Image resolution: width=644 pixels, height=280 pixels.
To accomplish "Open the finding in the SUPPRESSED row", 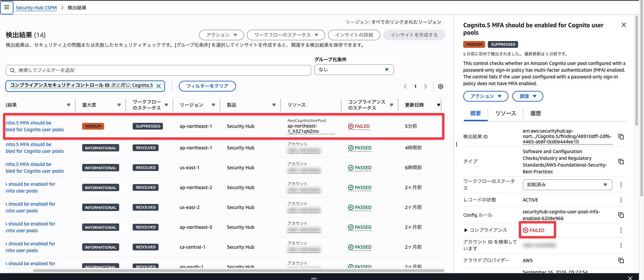I will pos(35,126).
